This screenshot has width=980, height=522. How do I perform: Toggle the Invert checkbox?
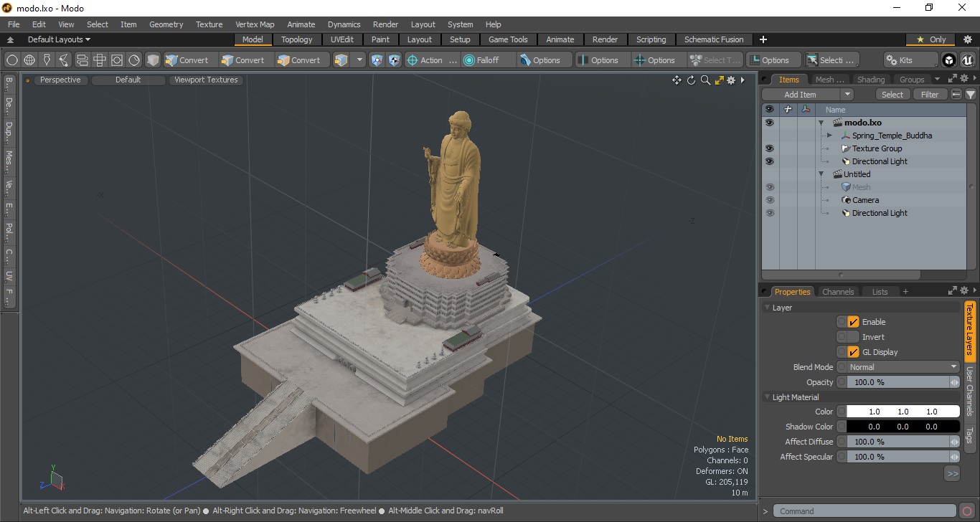click(853, 337)
